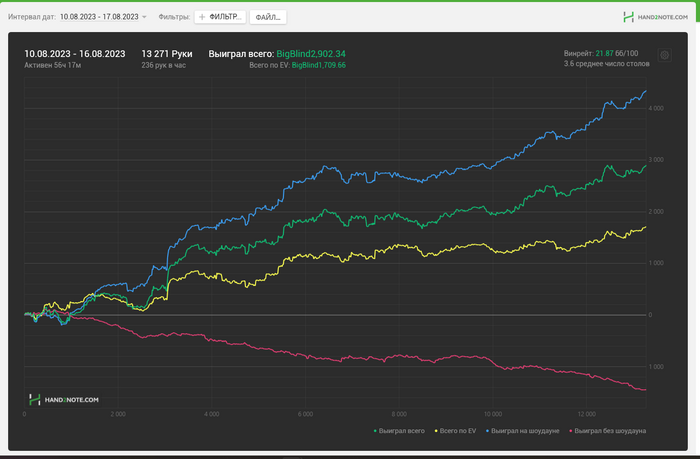700x459 pixels.
Task: Click the 13 271 Руки hand count
Action: 167,54
